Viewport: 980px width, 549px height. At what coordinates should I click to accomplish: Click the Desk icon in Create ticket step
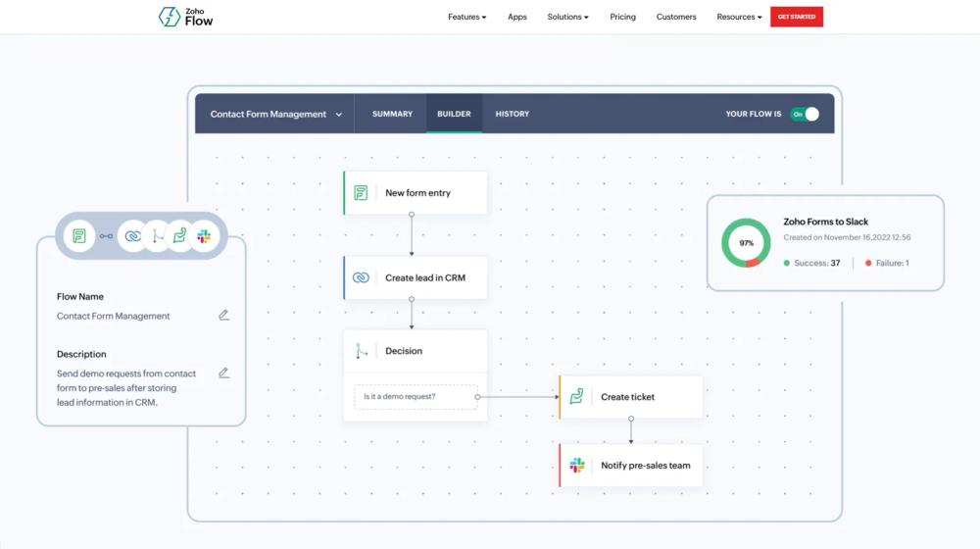[576, 396]
